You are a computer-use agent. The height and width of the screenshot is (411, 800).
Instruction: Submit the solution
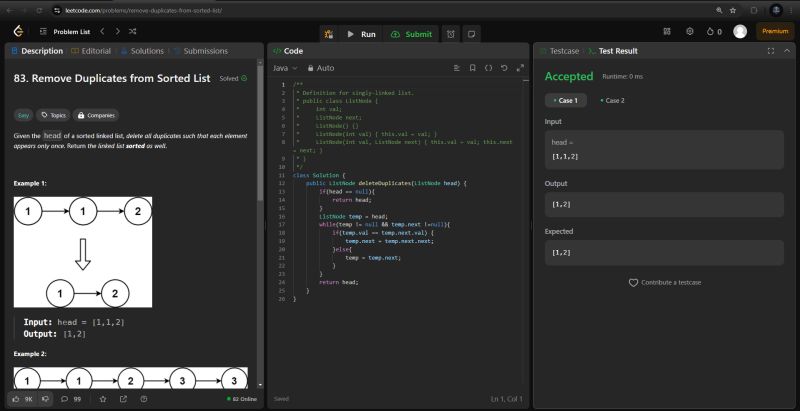(411, 34)
